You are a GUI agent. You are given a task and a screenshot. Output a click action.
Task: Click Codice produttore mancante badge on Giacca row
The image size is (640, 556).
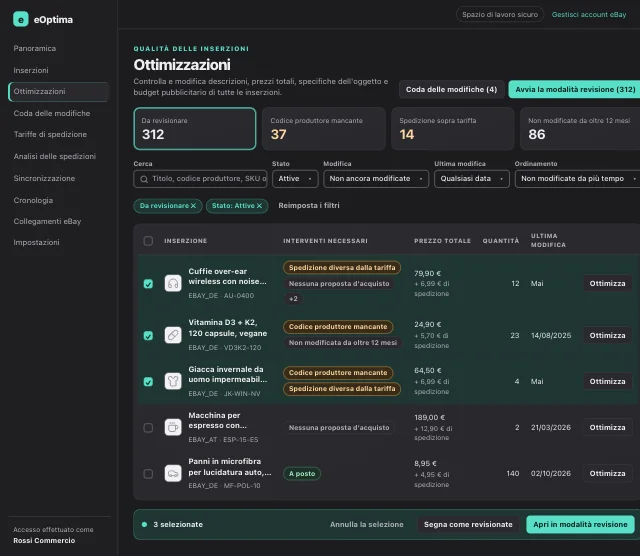pos(338,373)
